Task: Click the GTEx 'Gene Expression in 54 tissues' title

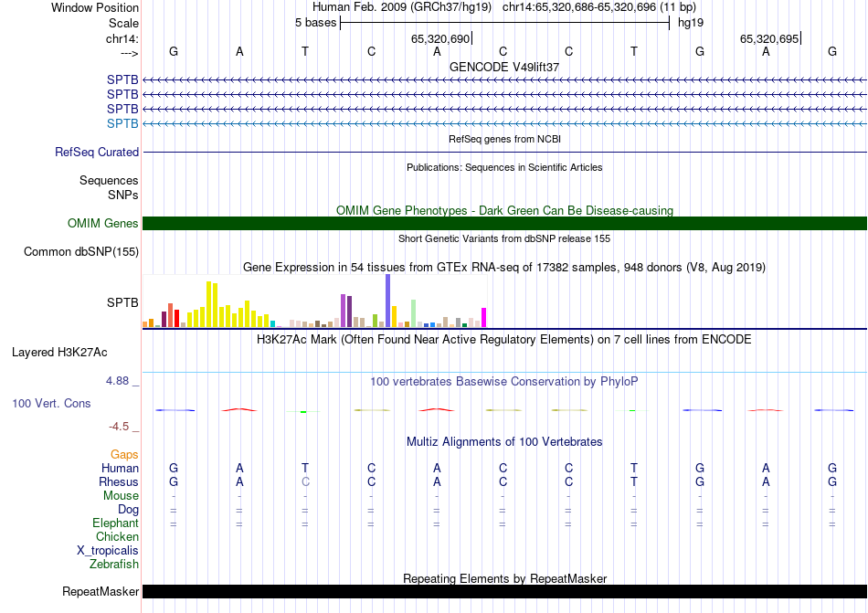Action: (504, 268)
